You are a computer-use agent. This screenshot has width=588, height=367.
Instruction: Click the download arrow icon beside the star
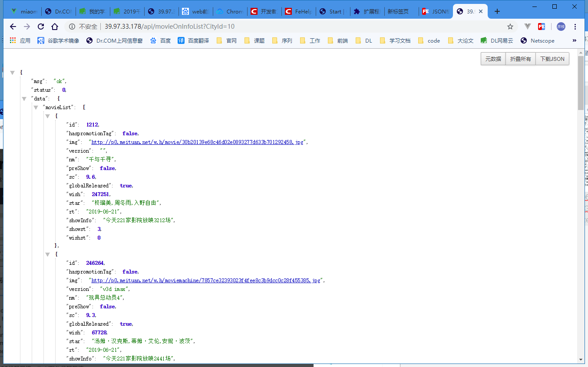click(527, 27)
